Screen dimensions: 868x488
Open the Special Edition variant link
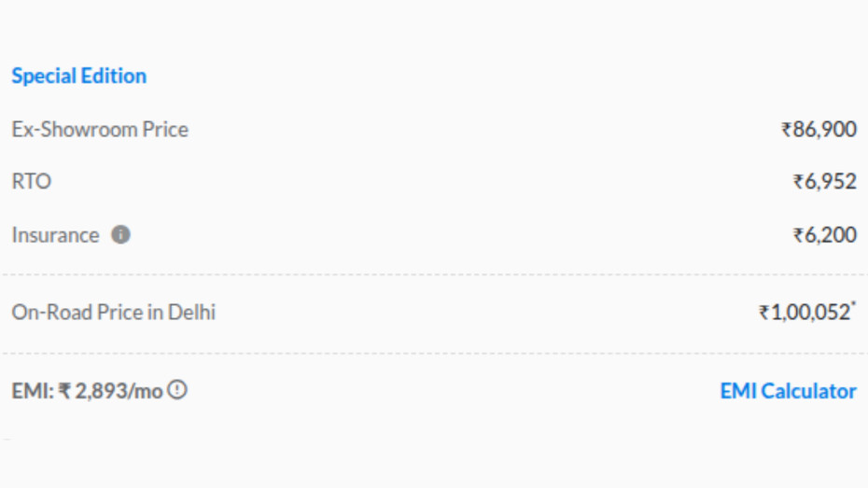[78, 76]
